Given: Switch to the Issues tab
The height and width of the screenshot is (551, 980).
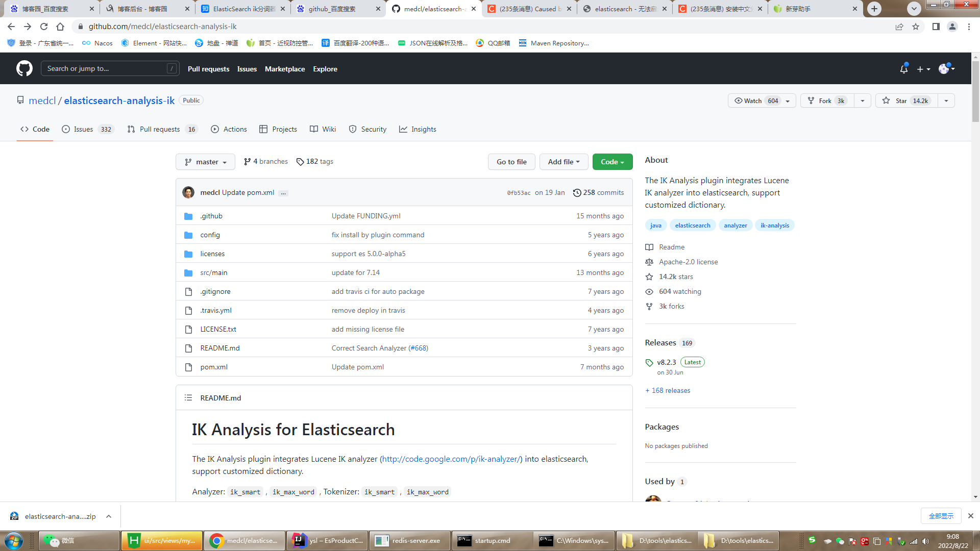Looking at the screenshot, I should pos(83,130).
